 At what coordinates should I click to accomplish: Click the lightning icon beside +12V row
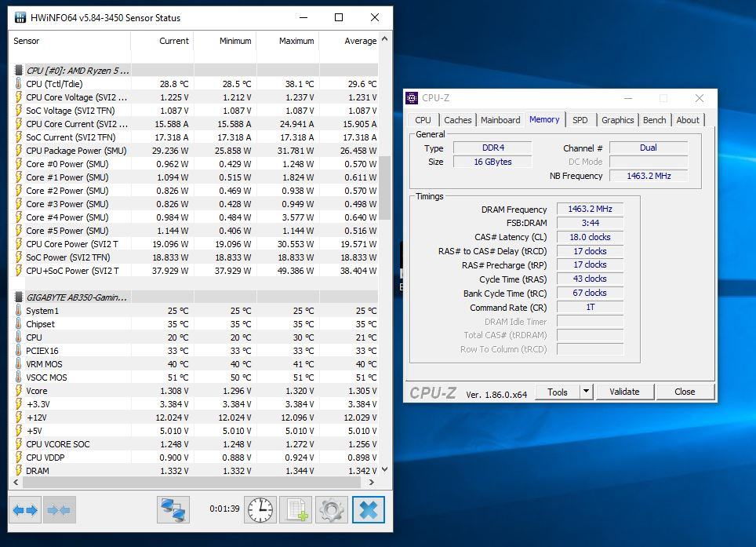coord(19,418)
